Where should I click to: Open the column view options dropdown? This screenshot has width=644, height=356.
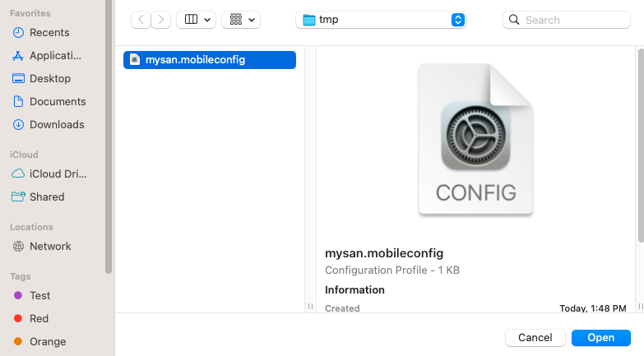[x=197, y=20]
